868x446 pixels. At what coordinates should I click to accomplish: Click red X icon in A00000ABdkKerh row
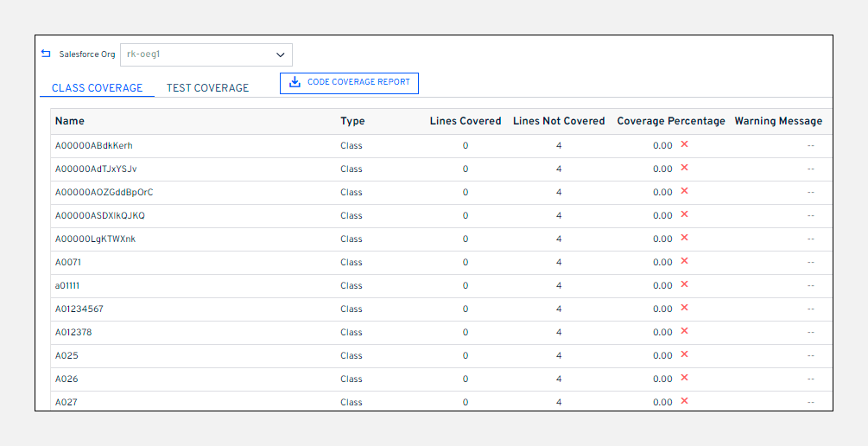[x=684, y=144]
